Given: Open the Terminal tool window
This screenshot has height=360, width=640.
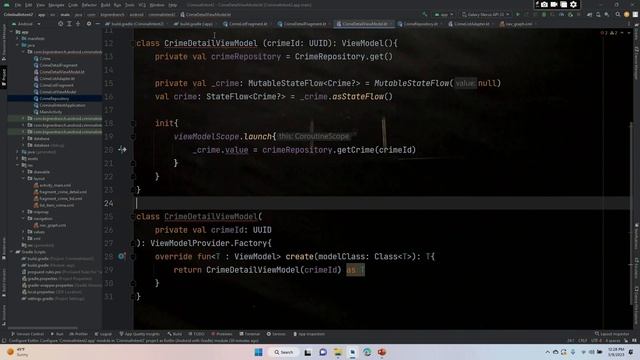Looking at the screenshot, I should [249, 334].
